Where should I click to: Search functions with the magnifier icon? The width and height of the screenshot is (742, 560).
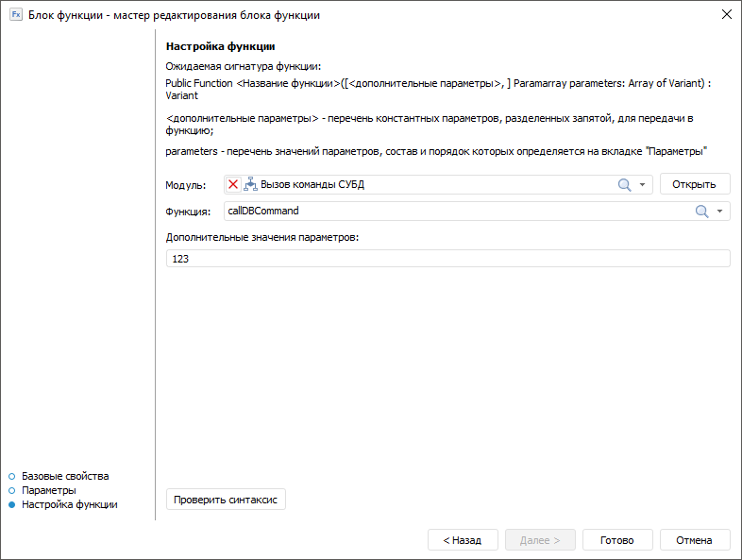(x=701, y=212)
